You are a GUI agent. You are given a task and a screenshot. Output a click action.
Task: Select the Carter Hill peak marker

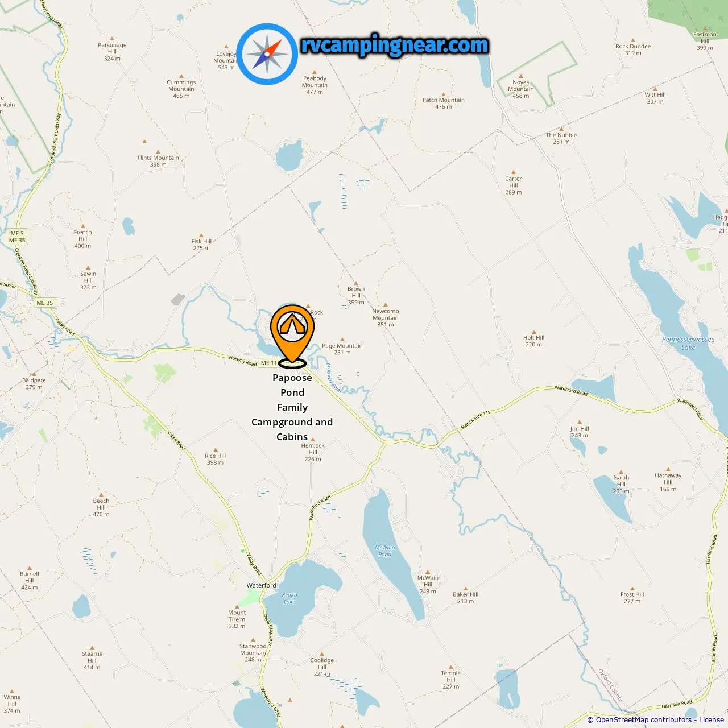click(514, 172)
